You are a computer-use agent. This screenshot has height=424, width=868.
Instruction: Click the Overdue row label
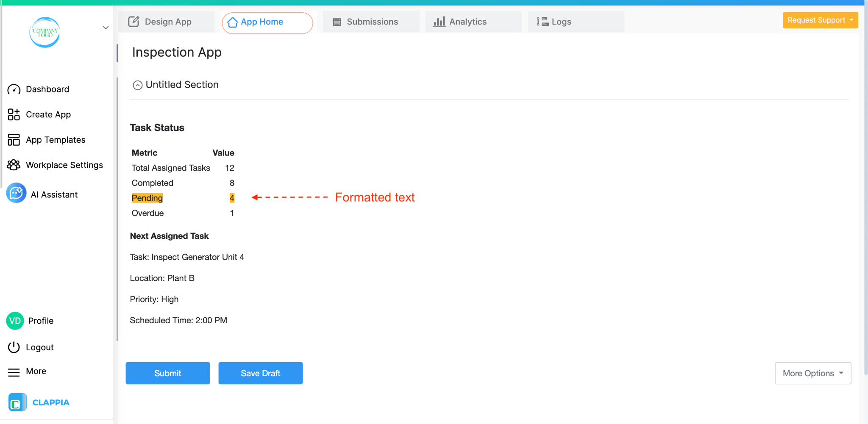tap(147, 213)
